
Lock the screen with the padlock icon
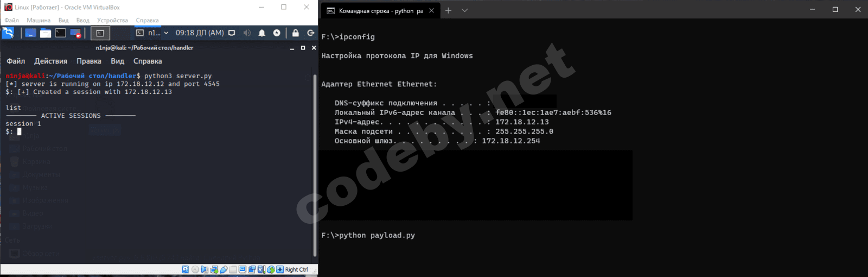pos(296,33)
